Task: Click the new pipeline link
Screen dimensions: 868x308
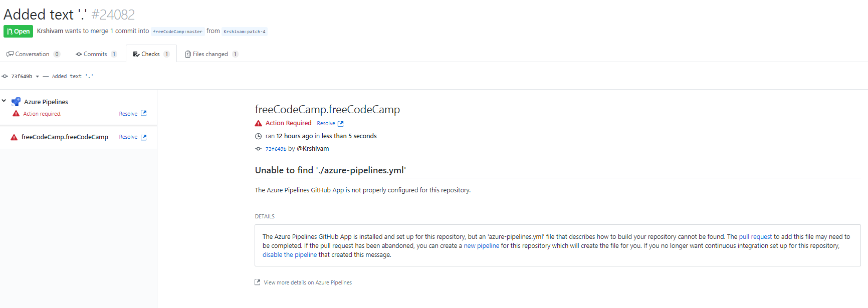Action: [481, 246]
